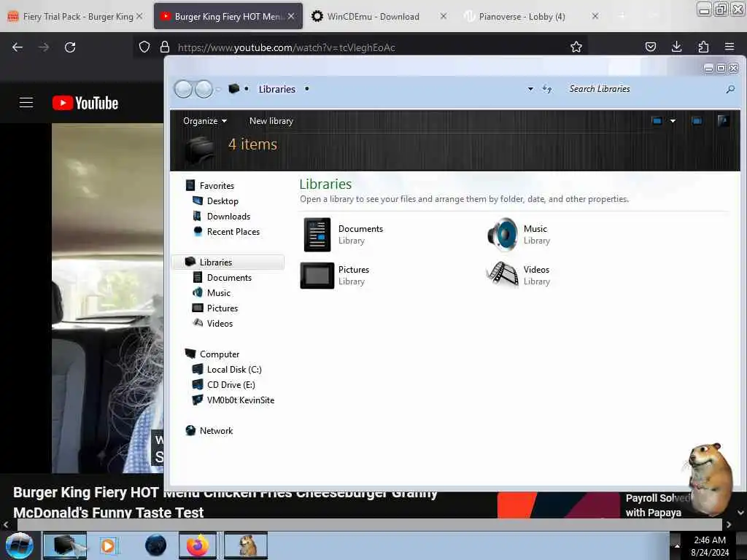Click the Windows Start orb
Image resolution: width=747 pixels, height=560 pixels.
click(x=19, y=545)
